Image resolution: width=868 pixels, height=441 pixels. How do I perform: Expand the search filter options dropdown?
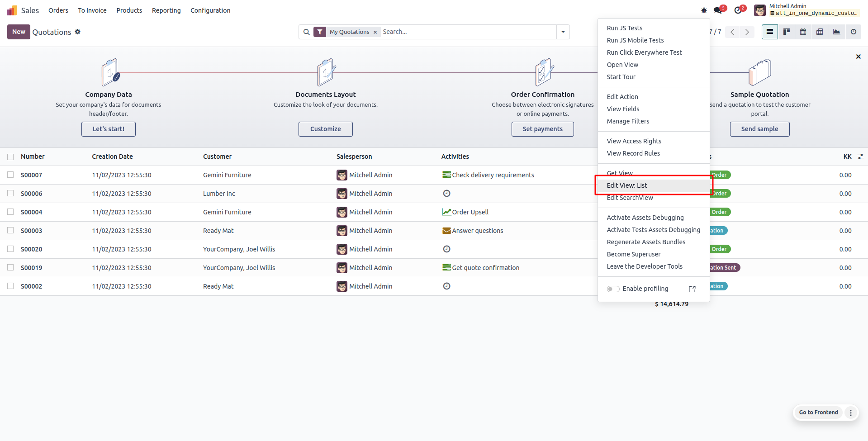[563, 32]
